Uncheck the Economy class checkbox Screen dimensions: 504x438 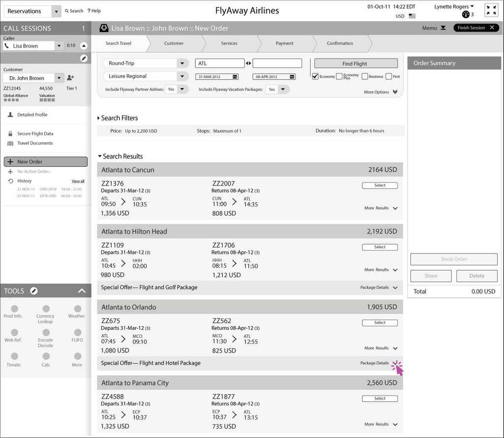tap(315, 76)
